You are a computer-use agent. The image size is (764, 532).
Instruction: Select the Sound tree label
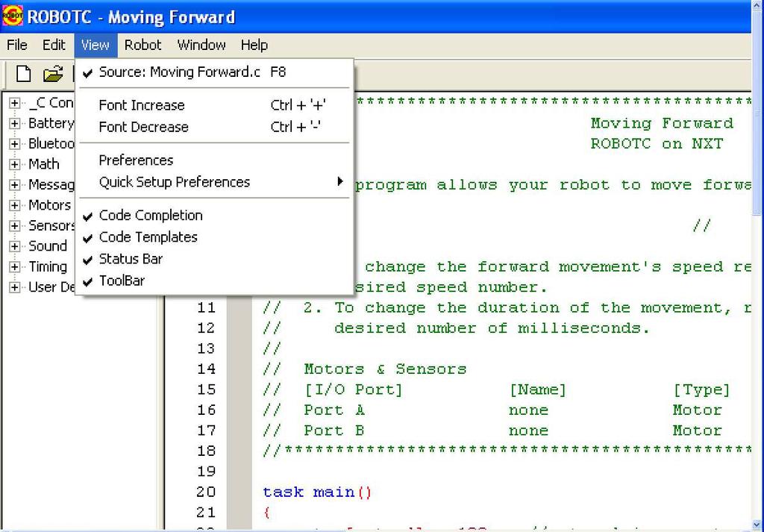coord(48,246)
